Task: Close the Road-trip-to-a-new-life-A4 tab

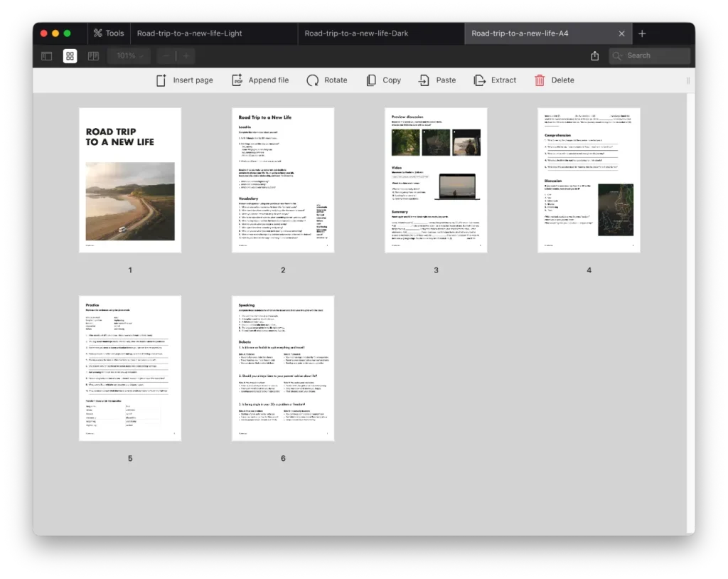Action: point(621,33)
